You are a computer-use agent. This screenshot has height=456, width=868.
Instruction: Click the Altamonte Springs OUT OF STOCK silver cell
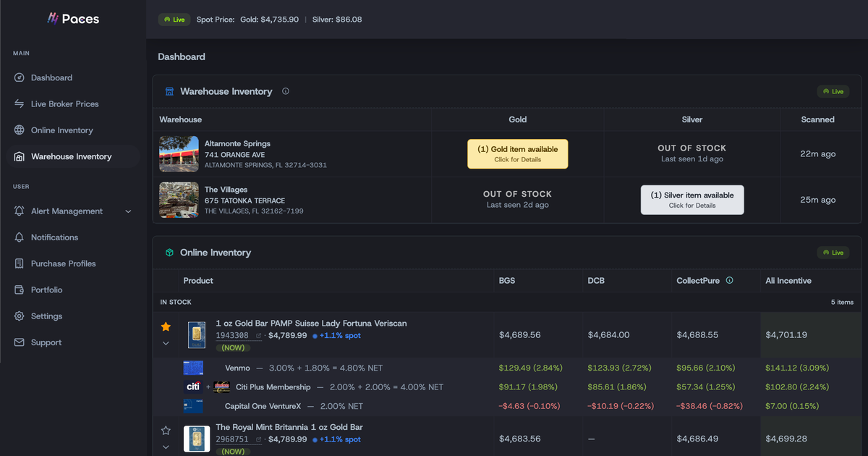[692, 153]
